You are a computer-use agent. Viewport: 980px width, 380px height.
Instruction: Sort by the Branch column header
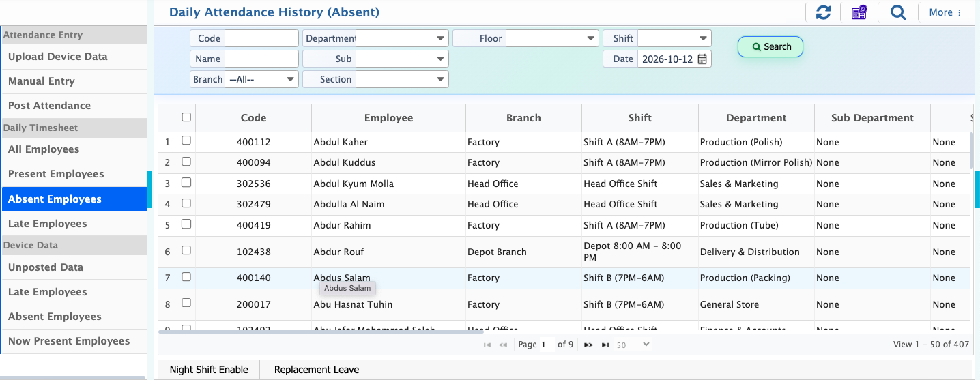tap(523, 118)
